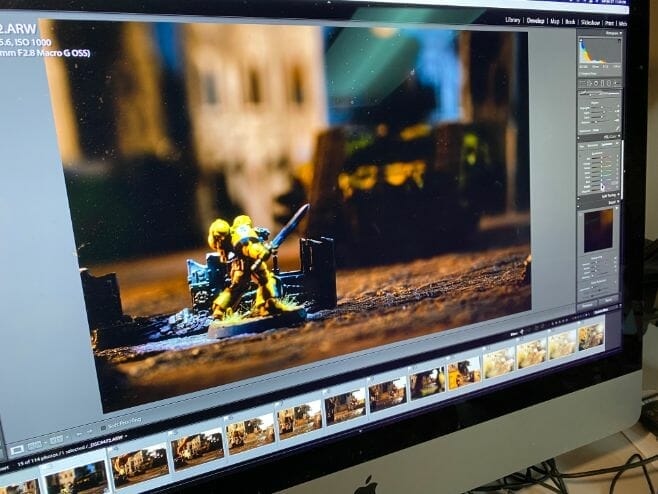658x494 pixels.
Task: Click the histogram graph display
Action: click(x=600, y=50)
